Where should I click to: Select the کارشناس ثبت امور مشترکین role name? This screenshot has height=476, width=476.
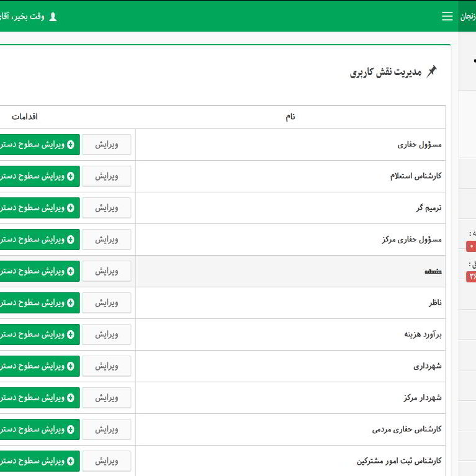coord(398,461)
